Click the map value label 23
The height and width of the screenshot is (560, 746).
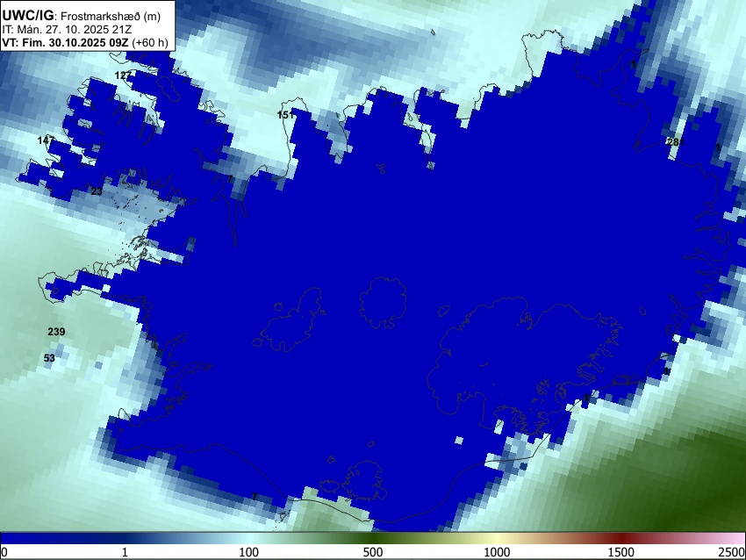pyautogui.click(x=97, y=191)
